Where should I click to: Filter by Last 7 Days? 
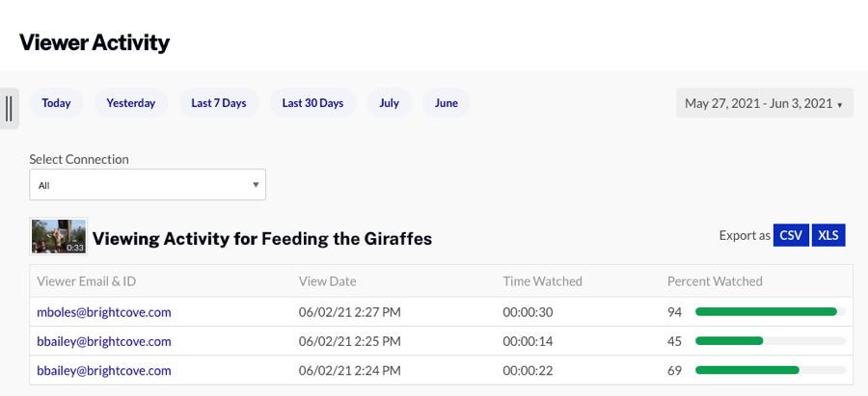tap(218, 103)
